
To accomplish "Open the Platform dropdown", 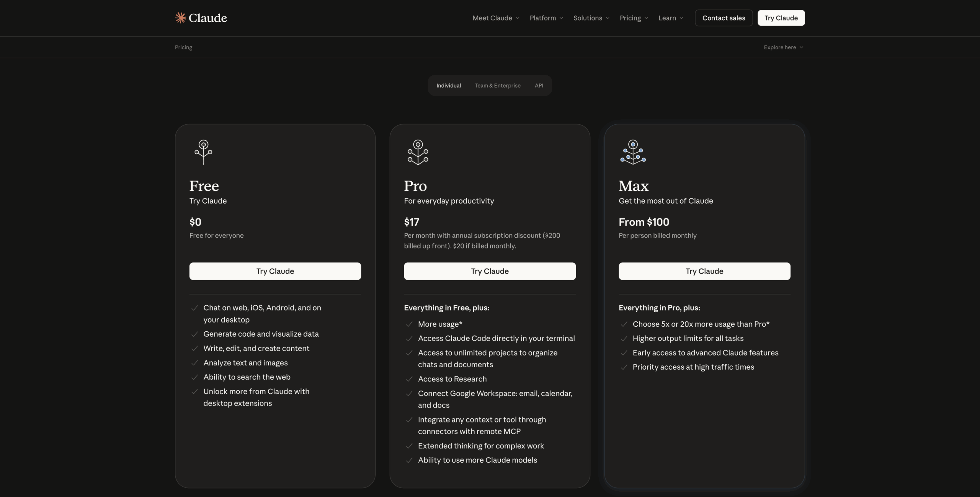I will click(x=546, y=18).
